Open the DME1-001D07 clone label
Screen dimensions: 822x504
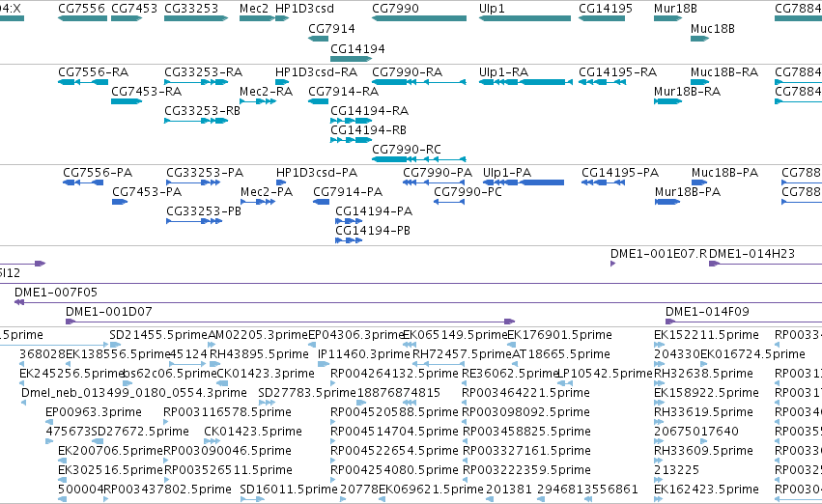click(x=108, y=312)
